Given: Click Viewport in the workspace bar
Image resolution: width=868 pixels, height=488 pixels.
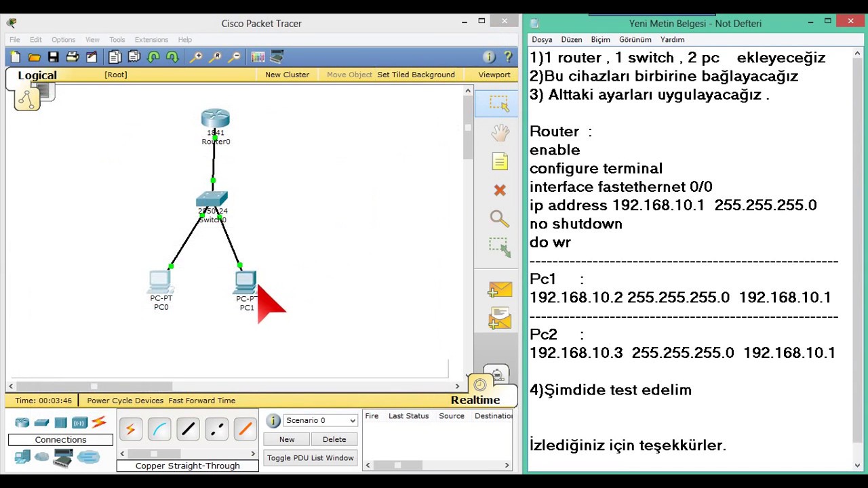Looking at the screenshot, I should (494, 75).
